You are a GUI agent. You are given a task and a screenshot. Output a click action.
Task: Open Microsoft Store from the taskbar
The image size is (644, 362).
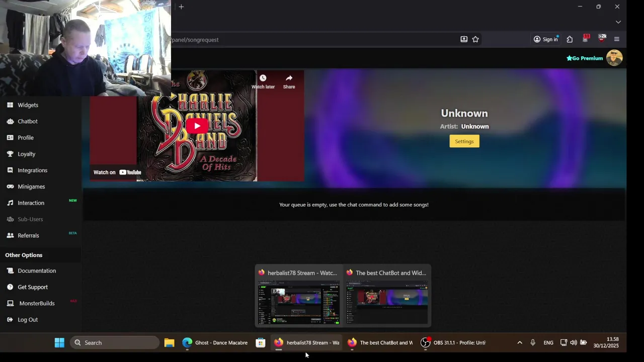tap(261, 343)
